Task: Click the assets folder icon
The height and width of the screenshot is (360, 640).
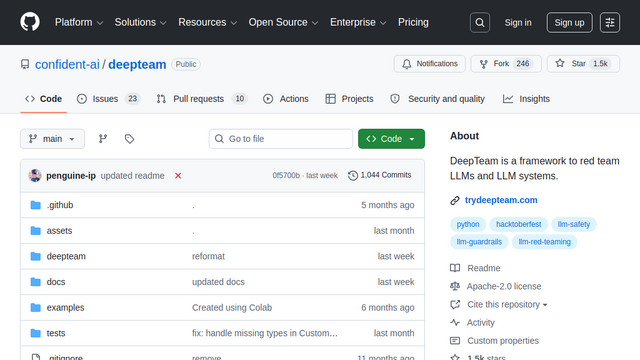Action: pos(36,231)
